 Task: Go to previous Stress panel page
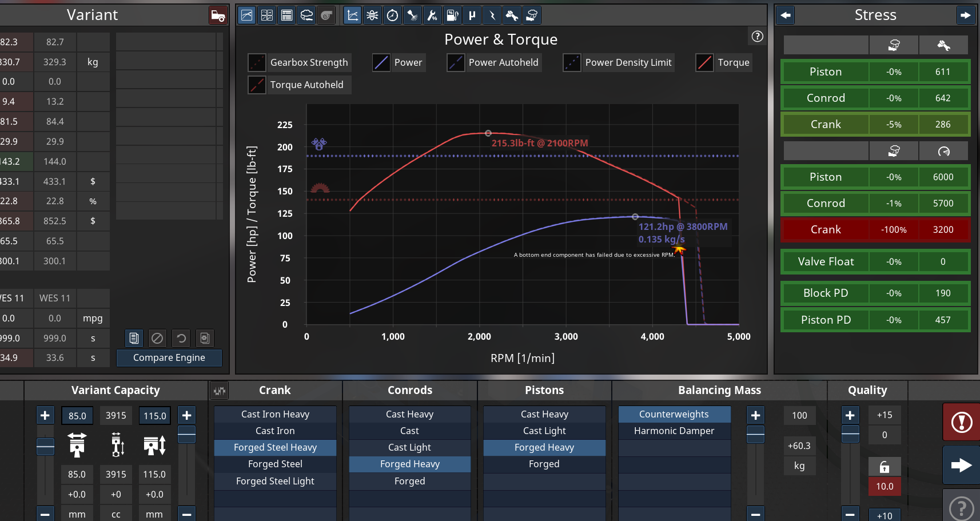[x=786, y=15]
